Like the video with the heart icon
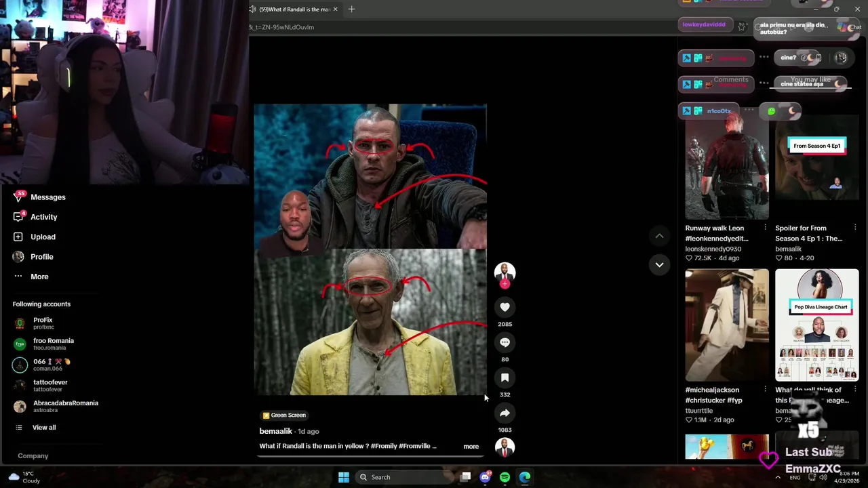Viewport: 868px width, 488px height. coord(505,307)
